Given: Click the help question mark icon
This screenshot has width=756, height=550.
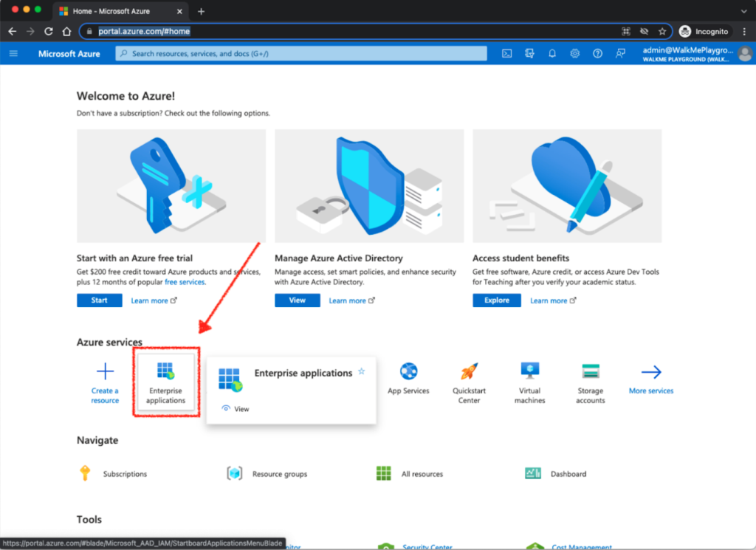Looking at the screenshot, I should 598,54.
